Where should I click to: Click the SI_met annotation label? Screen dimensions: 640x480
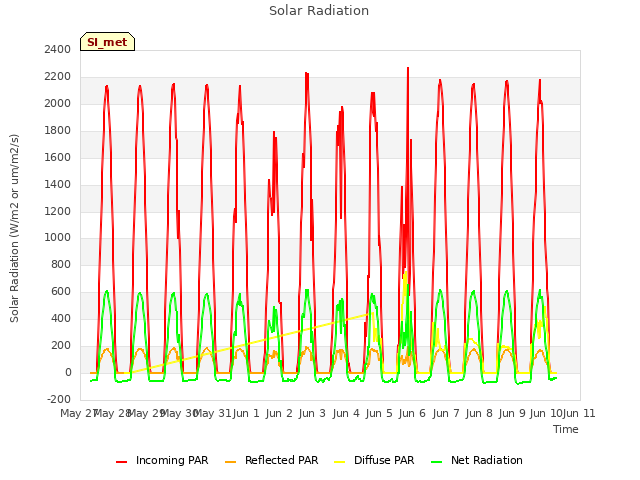[x=107, y=42]
